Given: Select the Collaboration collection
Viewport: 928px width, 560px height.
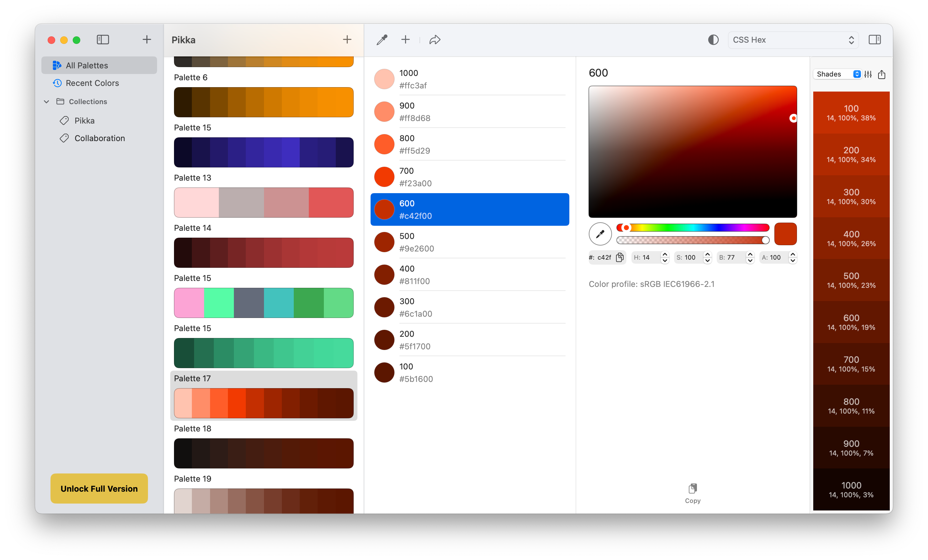Looking at the screenshot, I should pyautogui.click(x=99, y=138).
